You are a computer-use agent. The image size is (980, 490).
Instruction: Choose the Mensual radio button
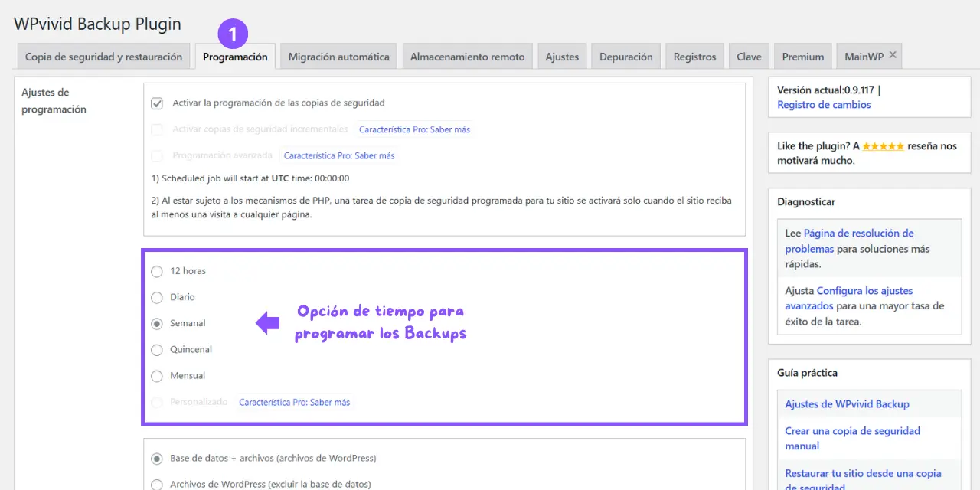click(x=157, y=376)
